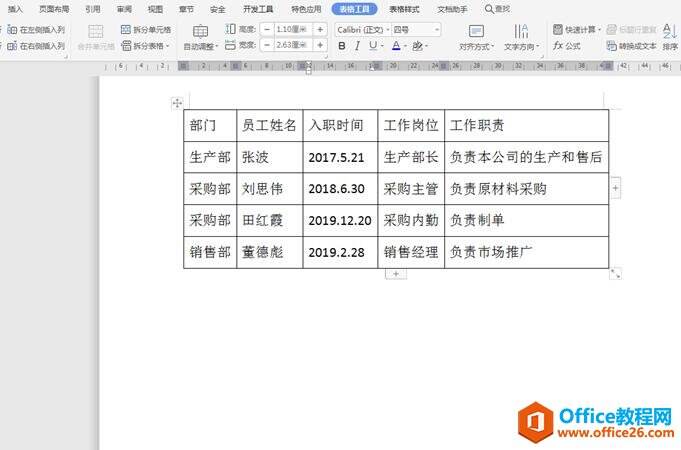
Task: Expand the underline style arrow
Action: pos(382,46)
